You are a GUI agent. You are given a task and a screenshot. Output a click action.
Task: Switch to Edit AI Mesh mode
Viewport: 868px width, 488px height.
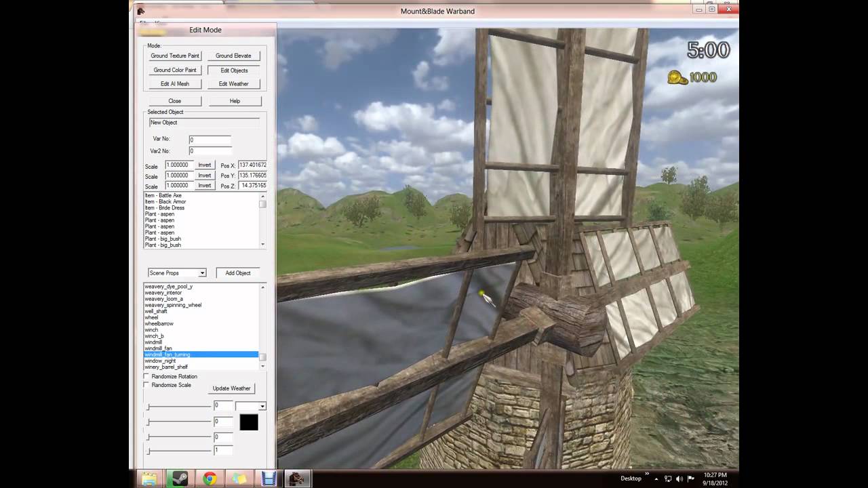tap(175, 84)
